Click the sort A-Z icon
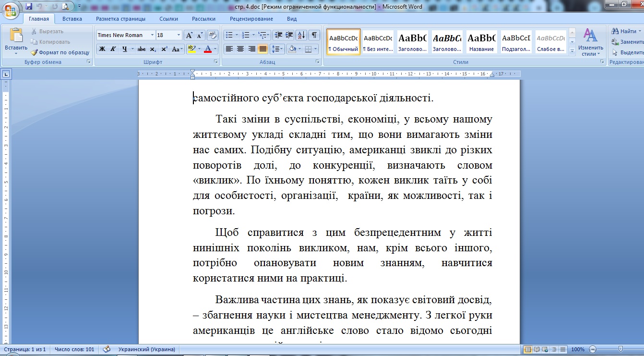 [301, 35]
